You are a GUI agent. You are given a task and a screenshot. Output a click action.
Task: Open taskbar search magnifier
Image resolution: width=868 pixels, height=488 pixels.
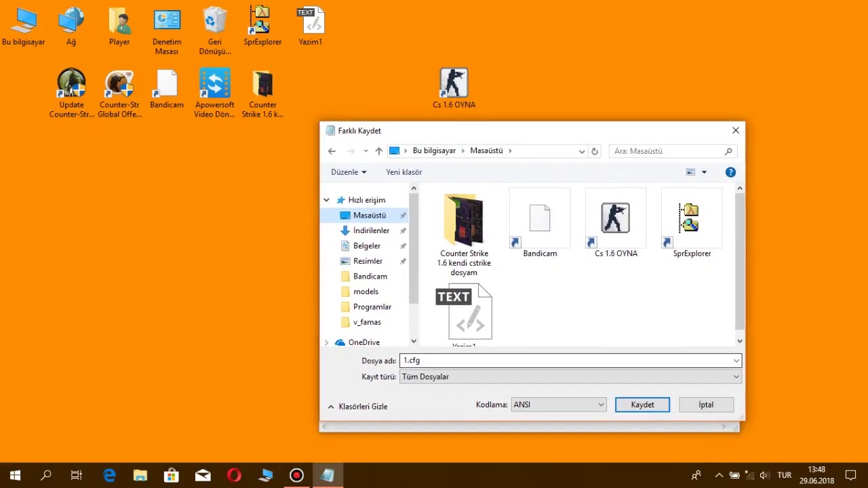point(46,476)
